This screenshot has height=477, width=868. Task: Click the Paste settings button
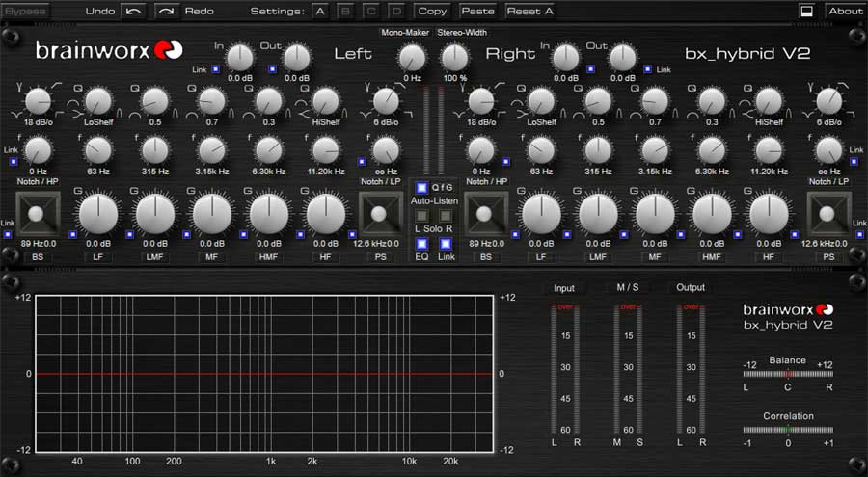[x=477, y=11]
